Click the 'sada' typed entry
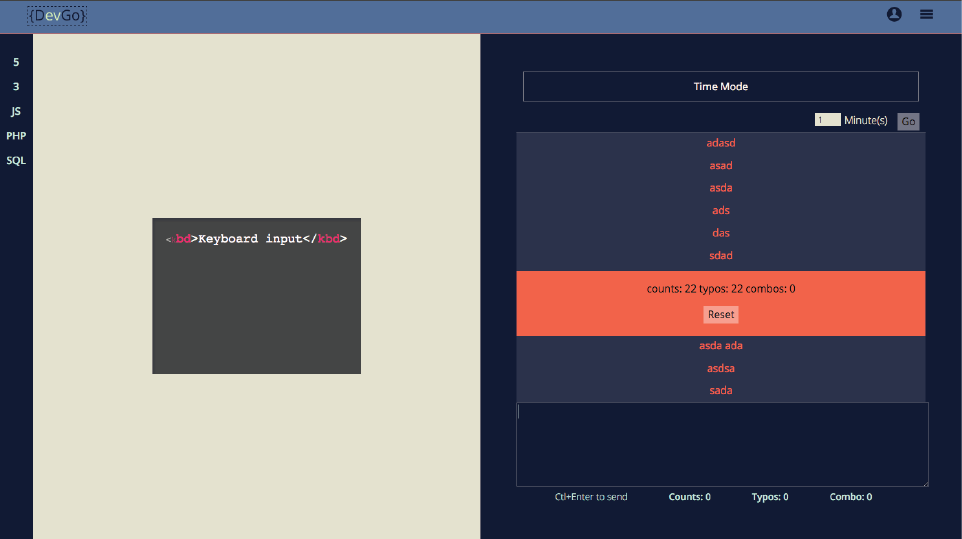The width and height of the screenshot is (962, 539). (x=720, y=390)
